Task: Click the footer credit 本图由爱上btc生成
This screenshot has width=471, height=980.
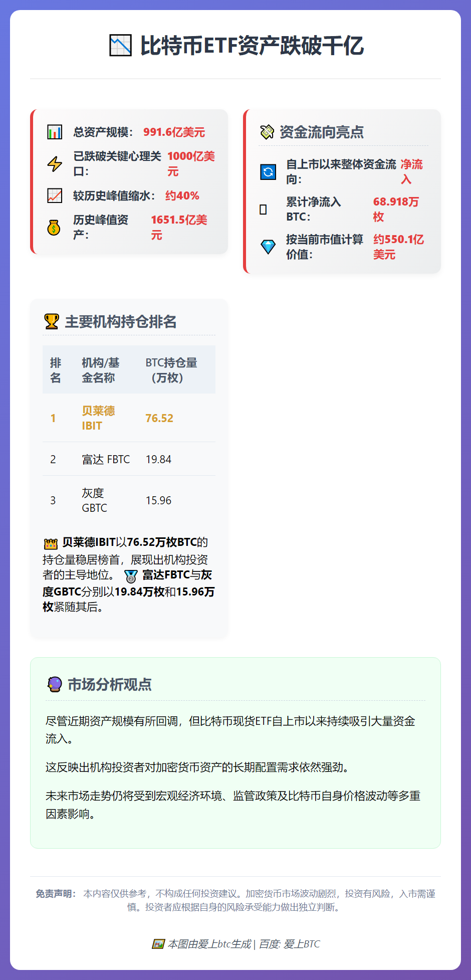Action: pos(209,944)
